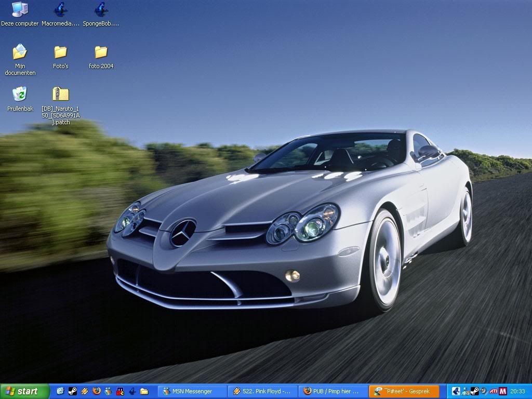Launch Steam from the Quick Launch bar
The height and width of the screenshot is (399, 532).
tap(72, 392)
